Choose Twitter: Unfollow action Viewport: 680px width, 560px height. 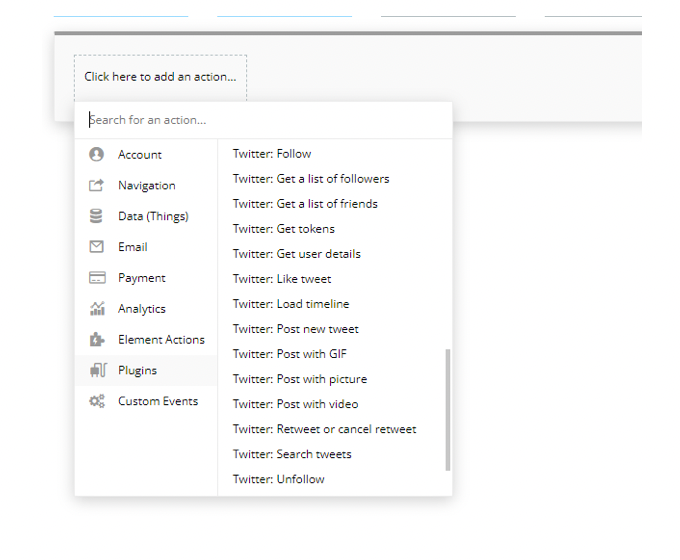pyautogui.click(x=278, y=479)
